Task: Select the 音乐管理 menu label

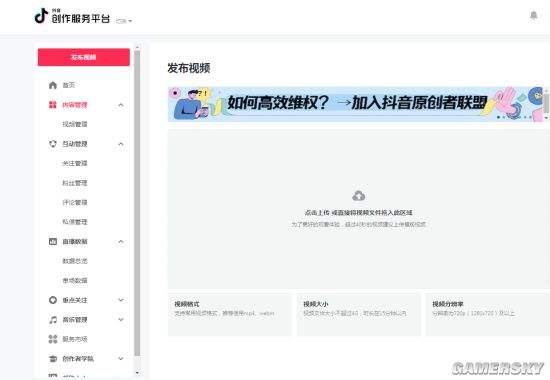Action: tap(75, 320)
